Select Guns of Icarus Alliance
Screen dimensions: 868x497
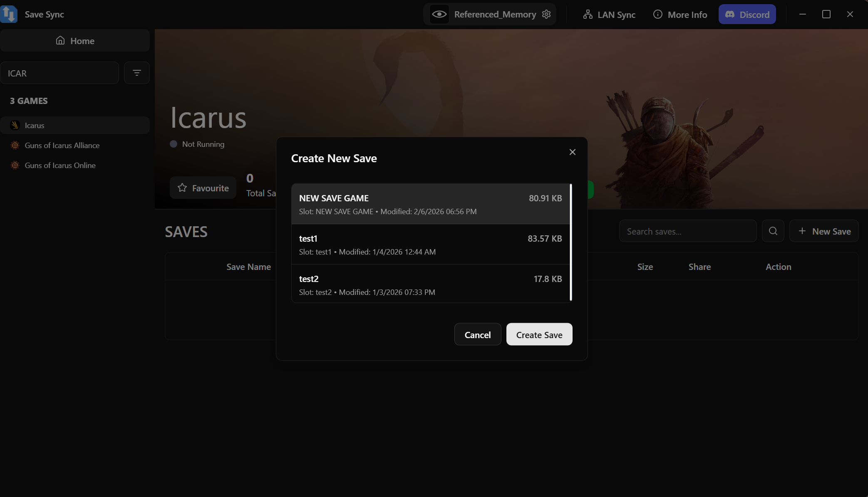tap(75, 145)
